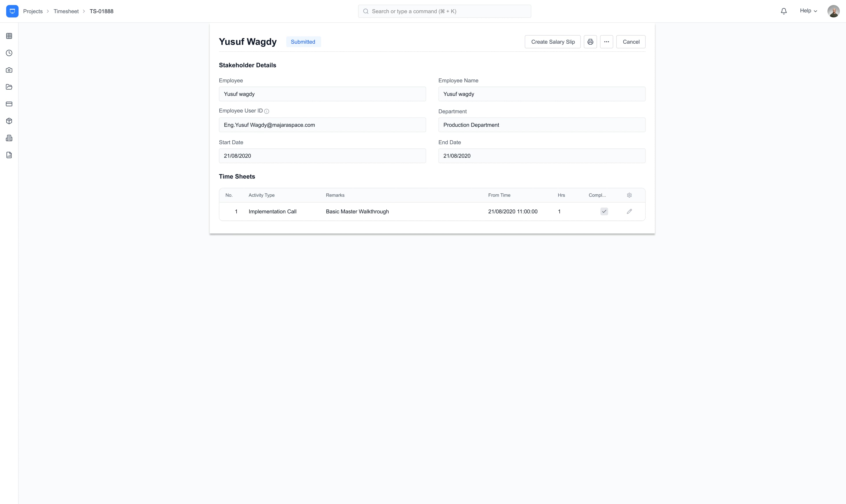Open the Start Date picker field
The height and width of the screenshot is (504, 846).
[322, 156]
